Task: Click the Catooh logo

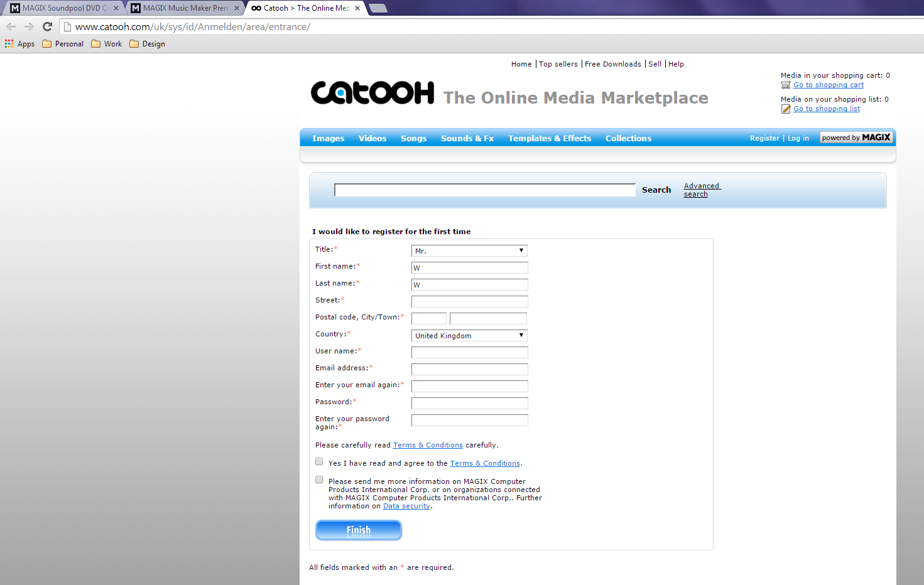Action: click(372, 93)
